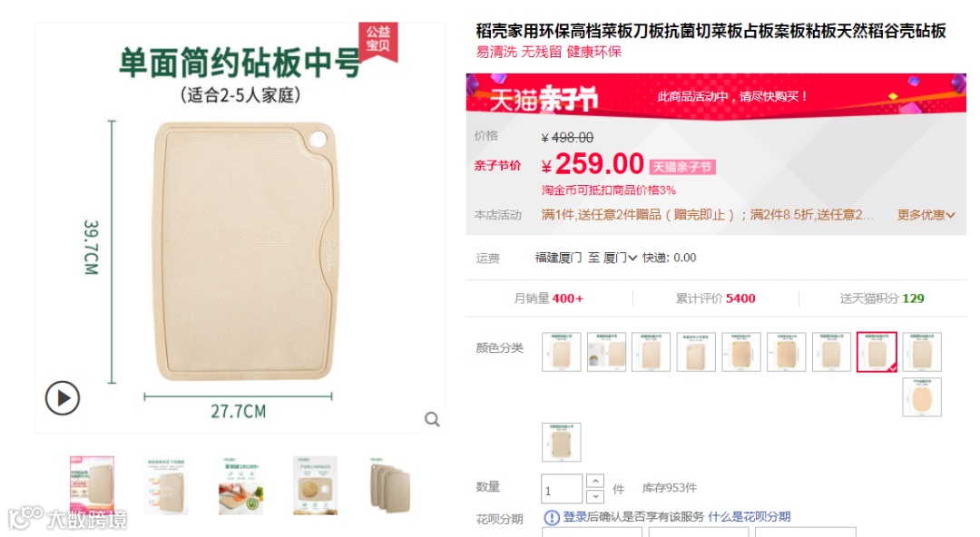Play the product video

click(63, 397)
